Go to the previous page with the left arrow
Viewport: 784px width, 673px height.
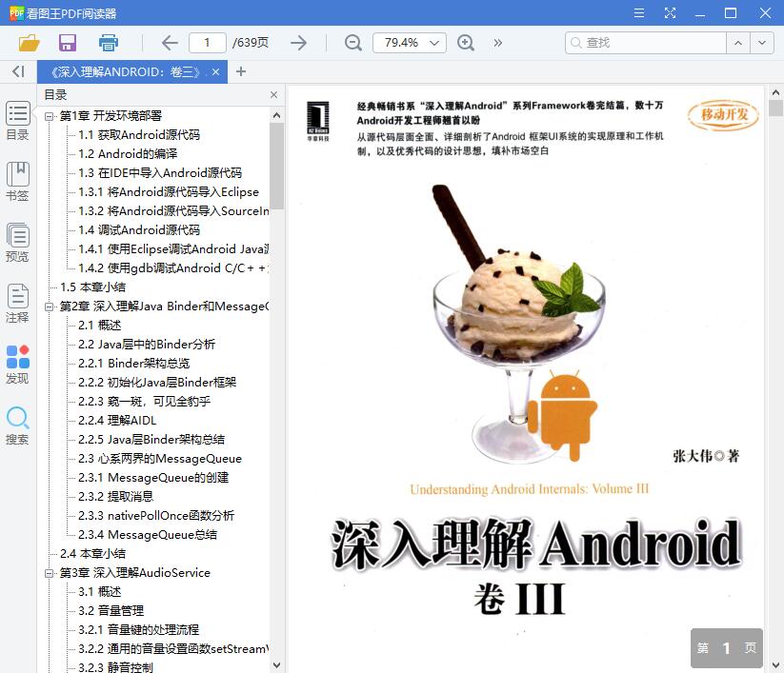(170, 43)
